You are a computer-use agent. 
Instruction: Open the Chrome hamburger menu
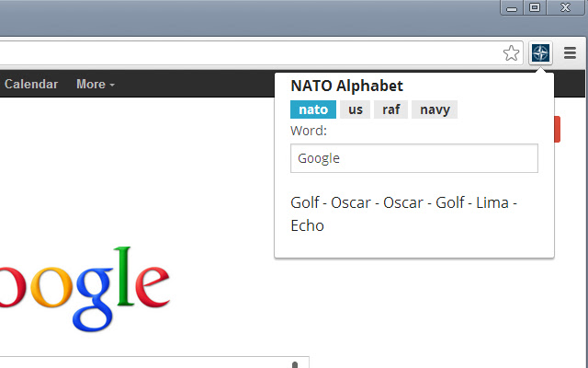click(570, 53)
